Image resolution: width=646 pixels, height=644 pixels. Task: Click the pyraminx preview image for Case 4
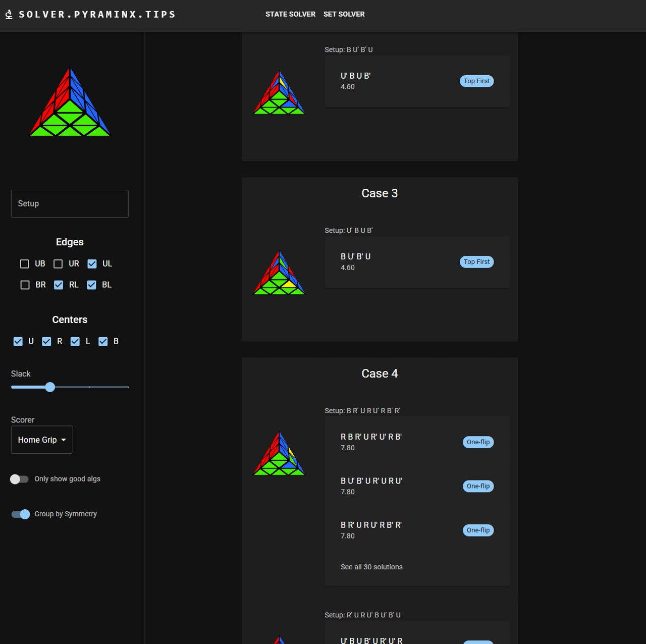(x=279, y=453)
